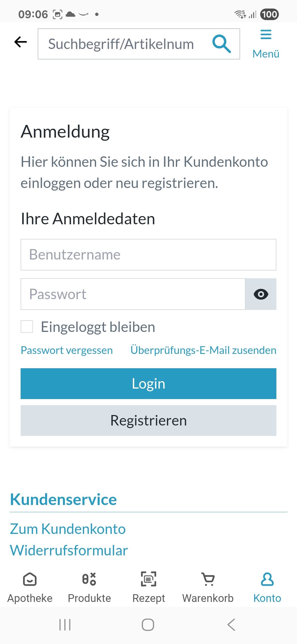Open the Passwort vergessen link

click(x=67, y=350)
